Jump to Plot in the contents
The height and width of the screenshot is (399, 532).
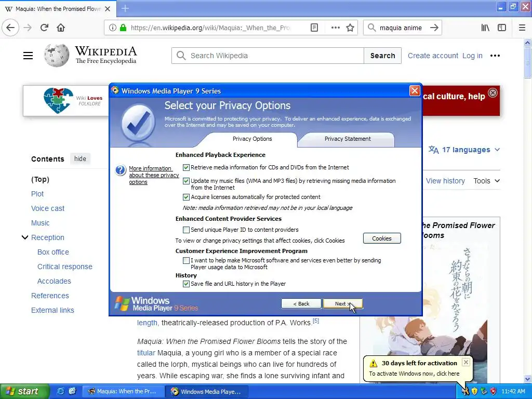[x=37, y=194]
